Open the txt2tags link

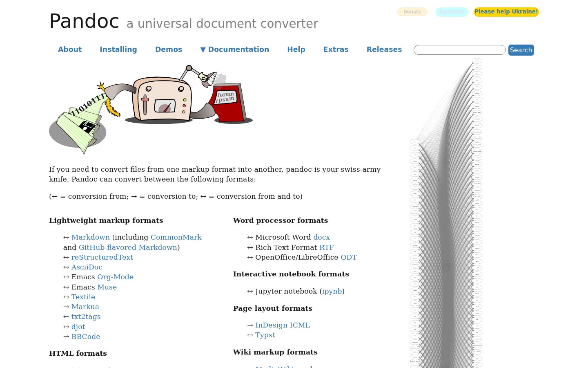[x=86, y=316]
